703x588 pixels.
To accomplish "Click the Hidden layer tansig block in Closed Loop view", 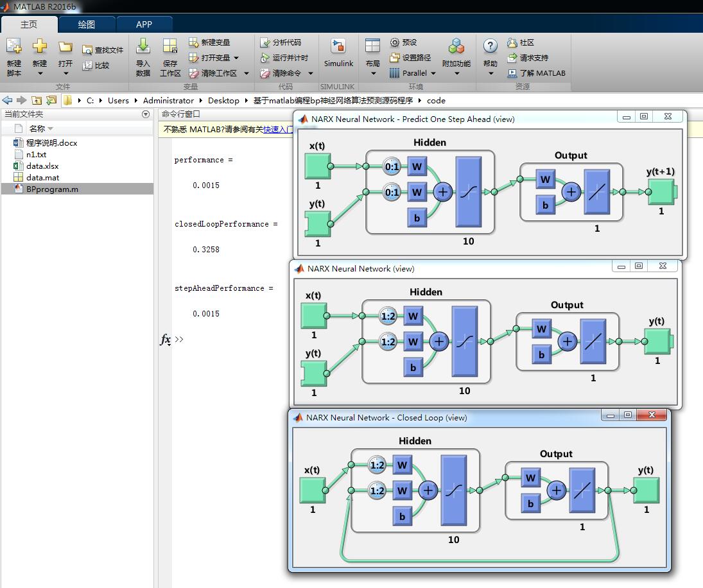I will click(x=454, y=490).
